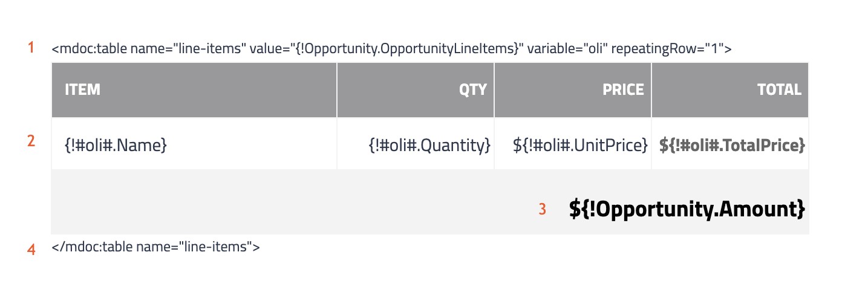
Task: Click the repeatingRow="1" attribute text
Action: (x=668, y=49)
